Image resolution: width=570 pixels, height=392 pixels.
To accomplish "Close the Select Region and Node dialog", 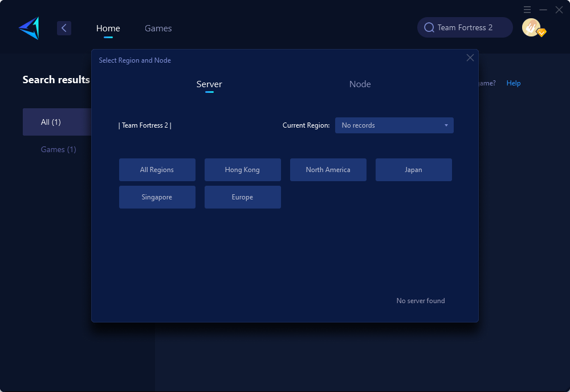I will pos(470,58).
